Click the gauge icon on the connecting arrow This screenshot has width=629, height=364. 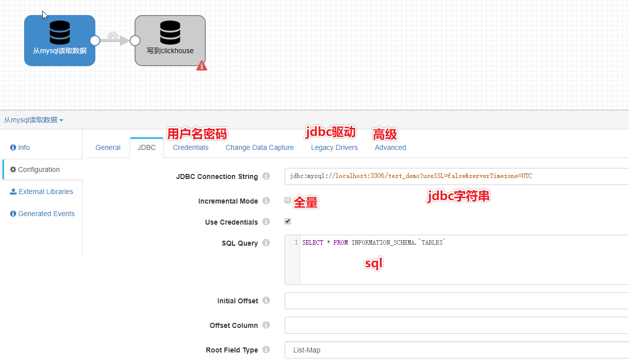coord(112,37)
